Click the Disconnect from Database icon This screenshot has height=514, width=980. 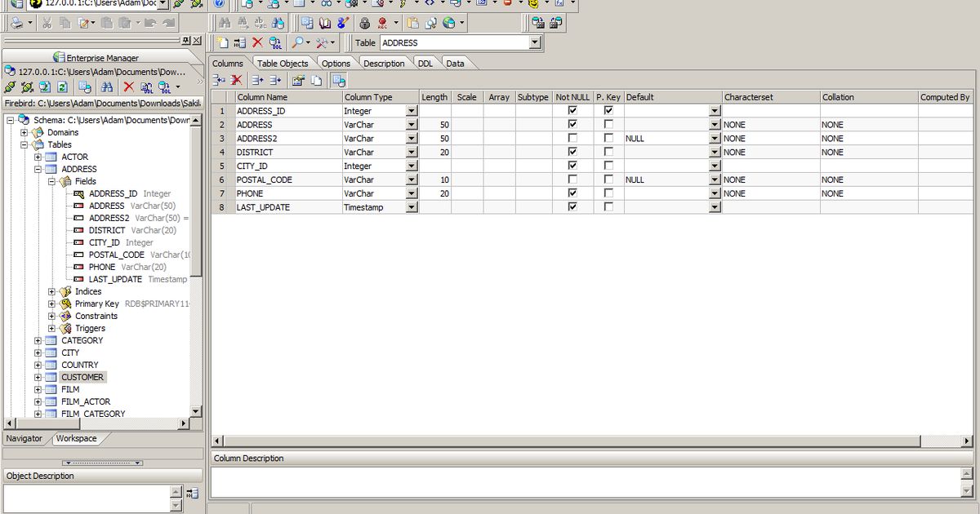[26, 86]
